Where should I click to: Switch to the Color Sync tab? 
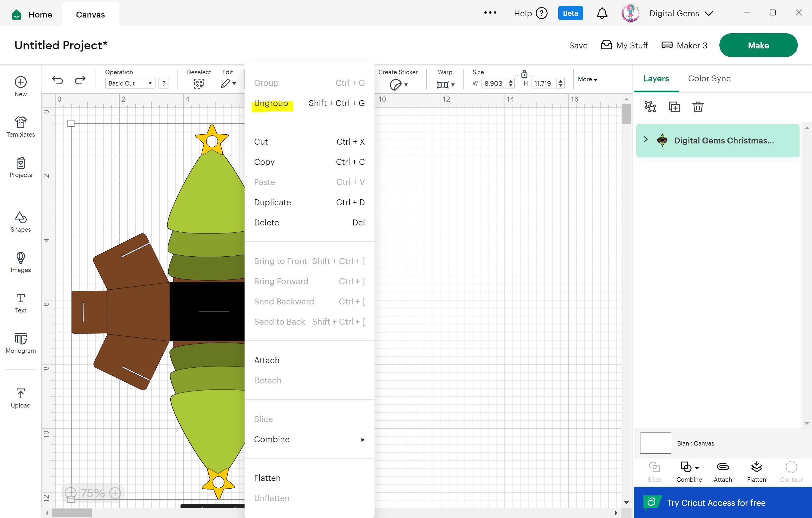pos(709,79)
